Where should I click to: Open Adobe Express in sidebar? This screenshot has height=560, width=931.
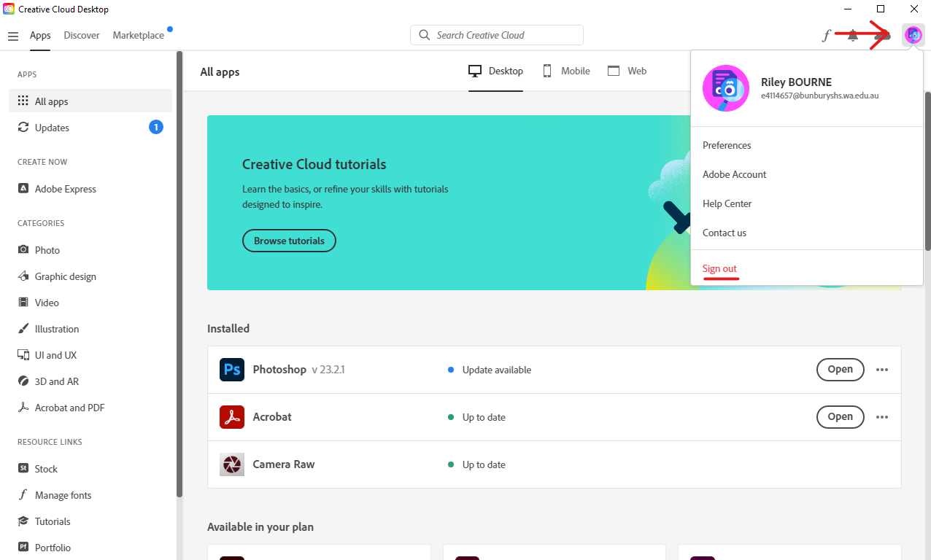click(x=65, y=189)
